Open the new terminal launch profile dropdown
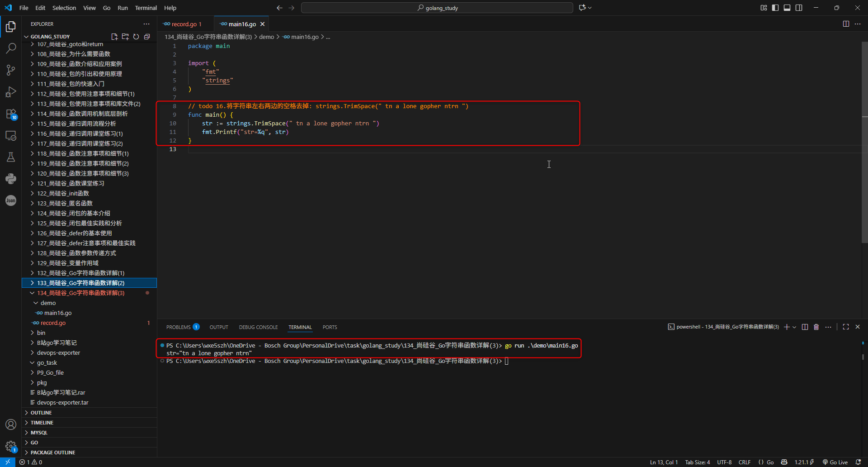This screenshot has height=467, width=868. pyautogui.click(x=794, y=327)
